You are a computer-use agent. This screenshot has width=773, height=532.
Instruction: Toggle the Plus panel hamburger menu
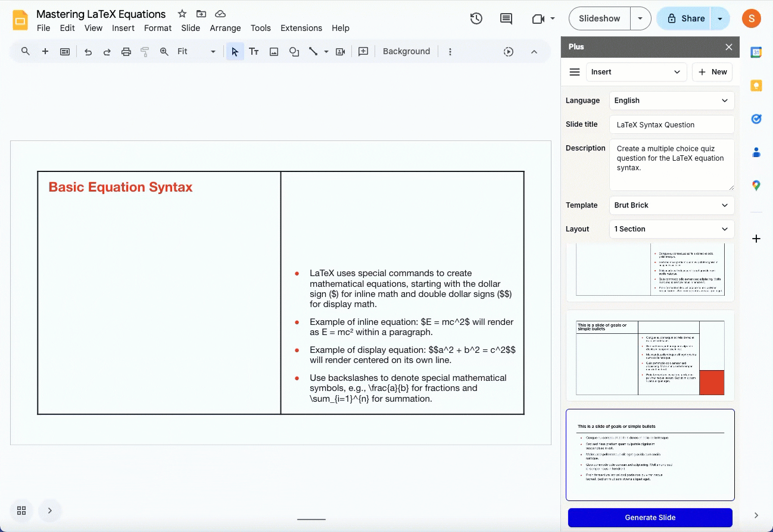tap(575, 72)
